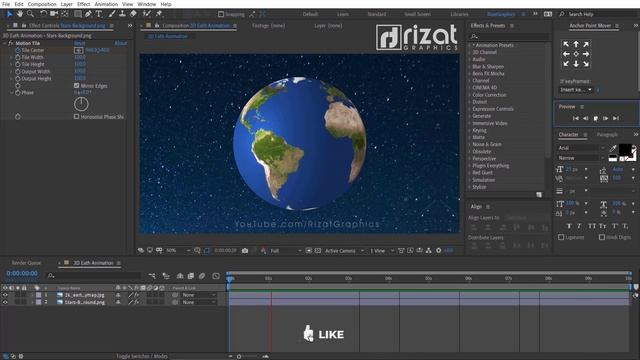Expand the Tile Width property
Viewport: 640px width, 360px height.
11,57
